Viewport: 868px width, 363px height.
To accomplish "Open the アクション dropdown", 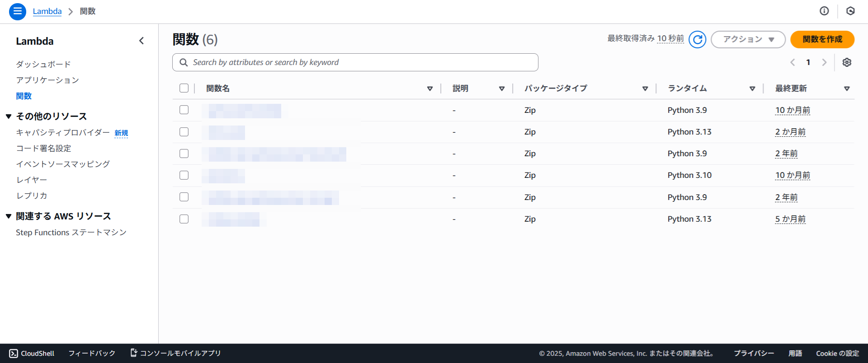I will [x=748, y=40].
